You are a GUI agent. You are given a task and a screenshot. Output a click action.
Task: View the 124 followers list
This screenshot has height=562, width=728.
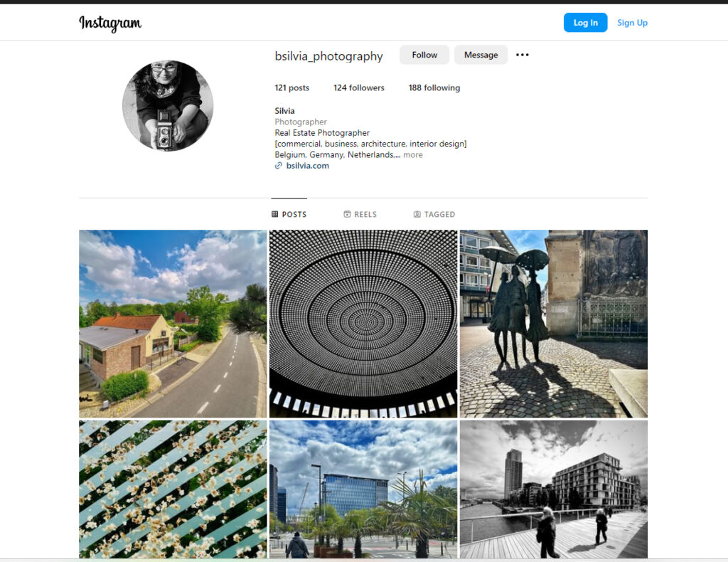[x=359, y=88]
